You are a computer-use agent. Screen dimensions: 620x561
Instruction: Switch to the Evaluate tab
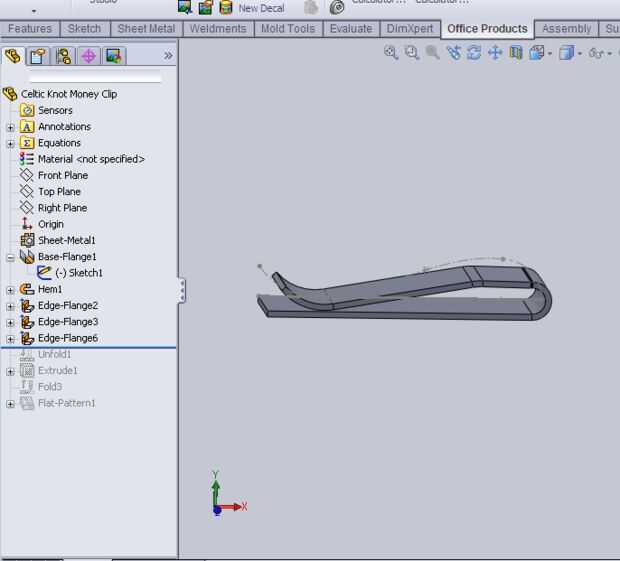click(351, 29)
